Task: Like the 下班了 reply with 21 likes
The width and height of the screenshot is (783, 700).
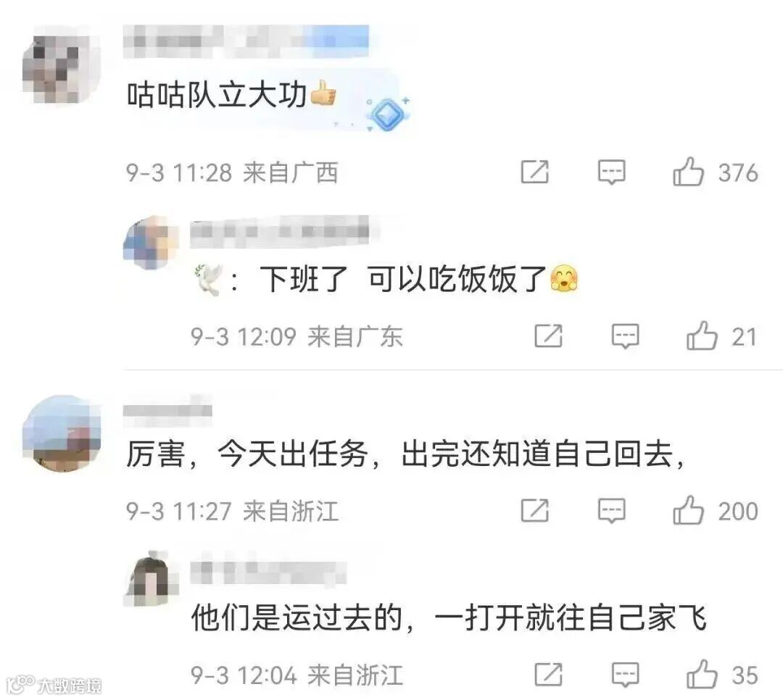Action: (702, 336)
